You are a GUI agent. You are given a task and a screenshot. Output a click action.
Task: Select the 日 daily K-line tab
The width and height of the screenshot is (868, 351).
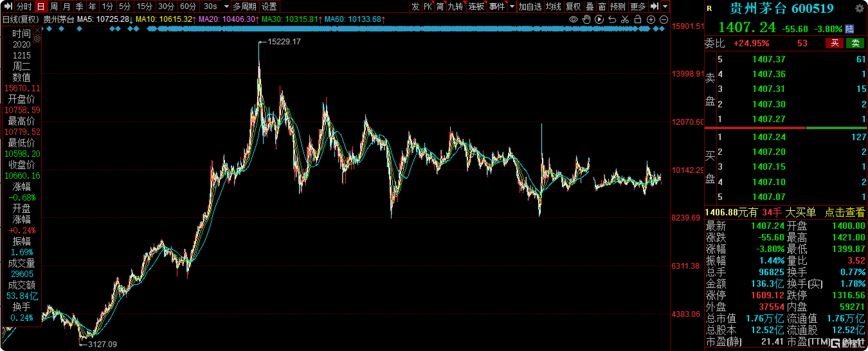pos(41,6)
